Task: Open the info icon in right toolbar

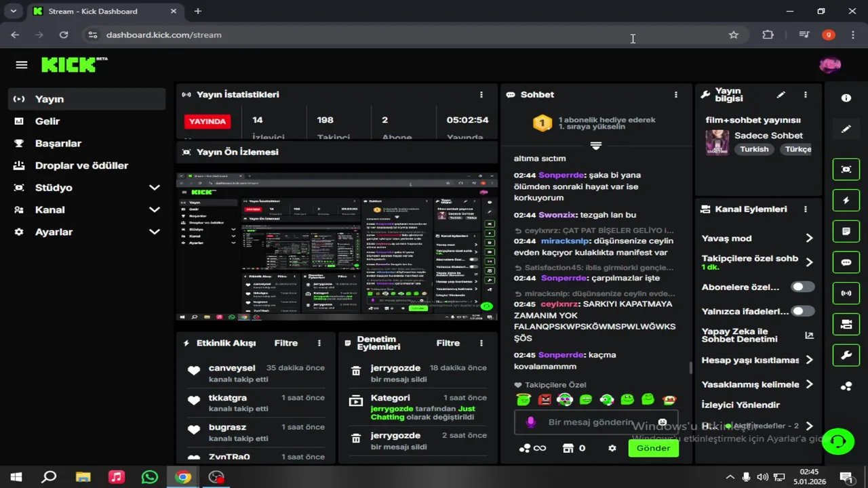Action: click(846, 98)
